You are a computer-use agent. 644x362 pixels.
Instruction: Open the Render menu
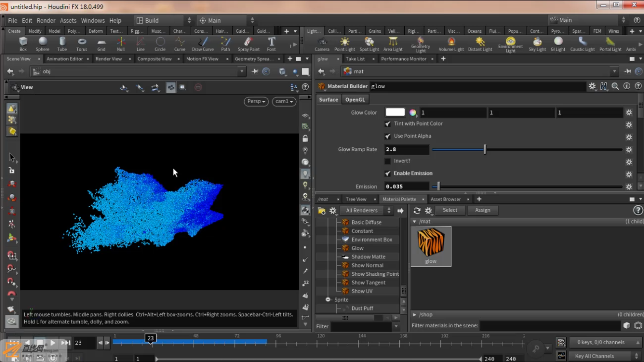[x=46, y=20]
